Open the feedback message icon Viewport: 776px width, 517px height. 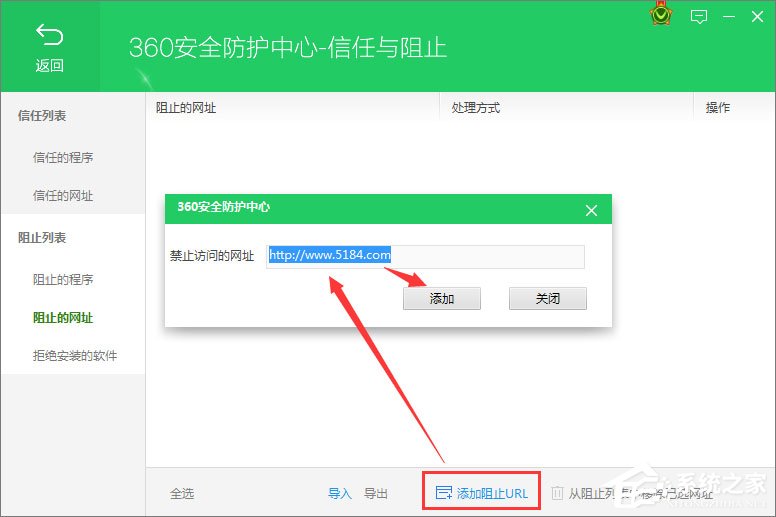coord(699,17)
